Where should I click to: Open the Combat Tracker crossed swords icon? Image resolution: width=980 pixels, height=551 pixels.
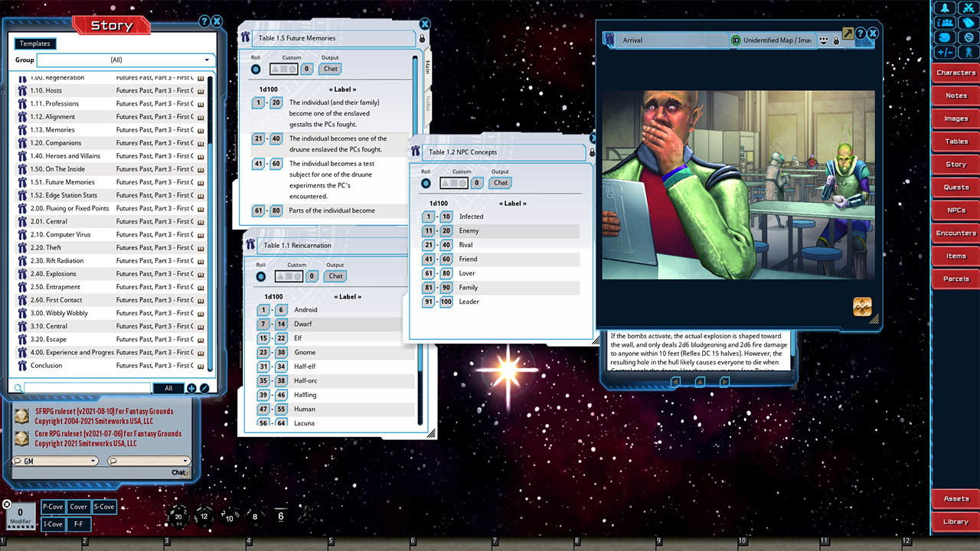click(968, 8)
